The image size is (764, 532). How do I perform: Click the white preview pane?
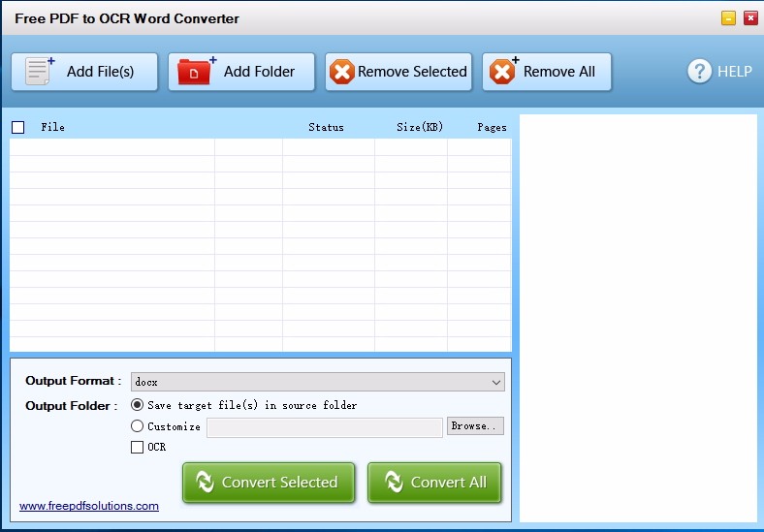click(638, 318)
